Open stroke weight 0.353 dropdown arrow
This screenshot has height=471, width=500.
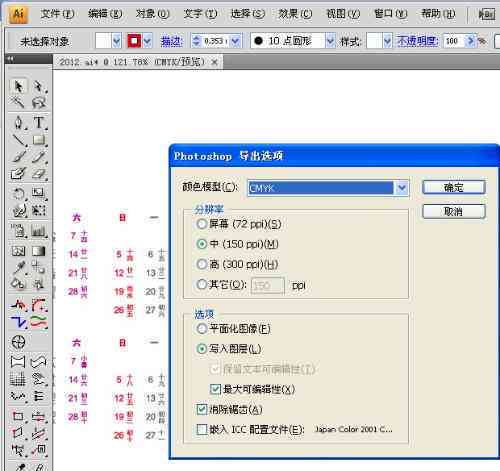pyautogui.click(x=235, y=41)
